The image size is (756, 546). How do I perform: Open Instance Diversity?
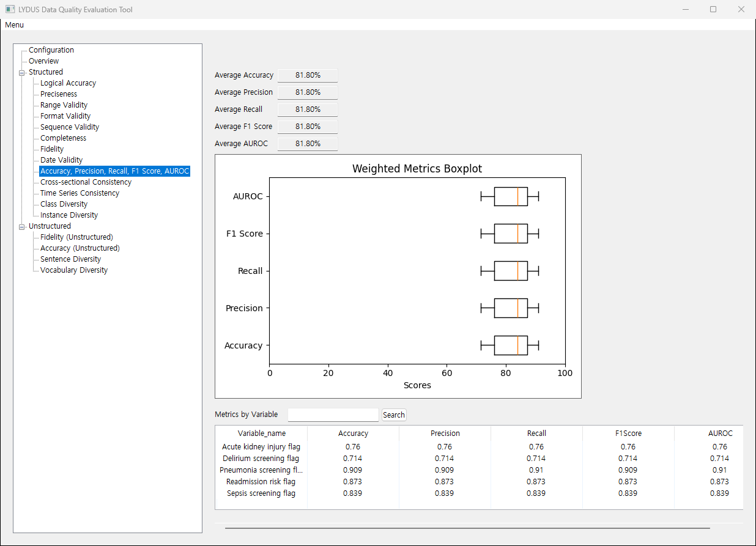[69, 215]
